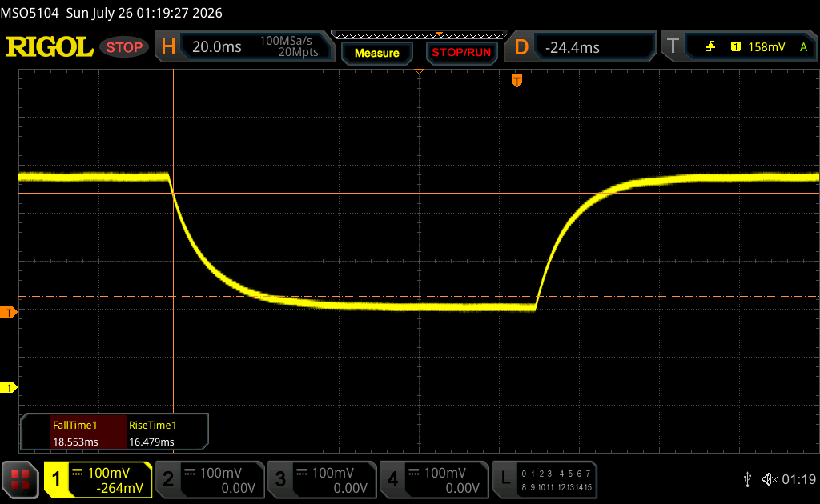Click the channel 4 0.00V offset value
The height and width of the screenshot is (504, 820).
(462, 488)
